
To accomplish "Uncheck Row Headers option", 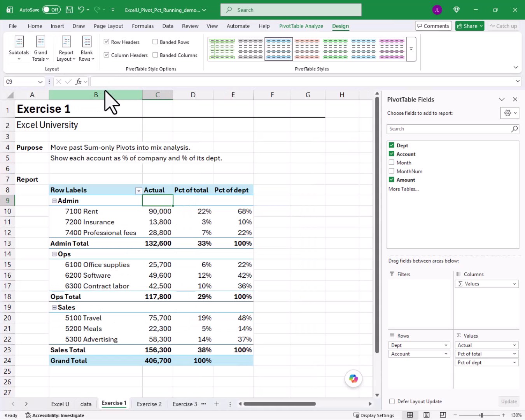I will (107, 42).
